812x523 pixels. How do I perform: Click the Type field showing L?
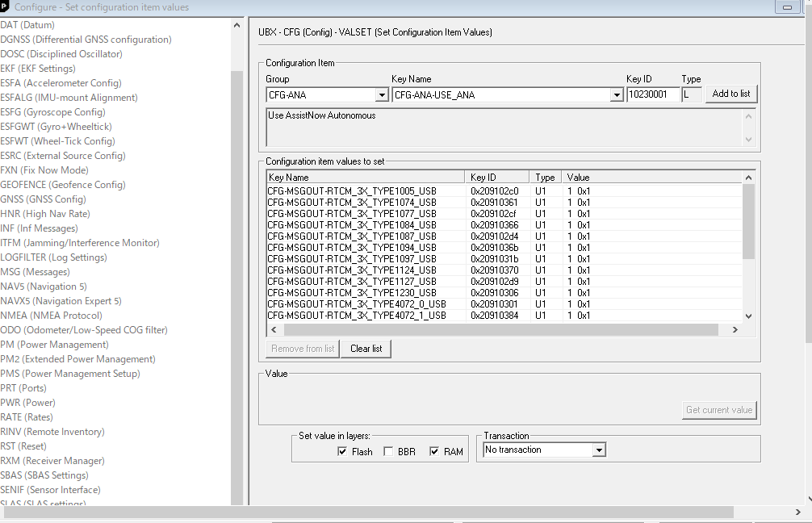coord(692,94)
